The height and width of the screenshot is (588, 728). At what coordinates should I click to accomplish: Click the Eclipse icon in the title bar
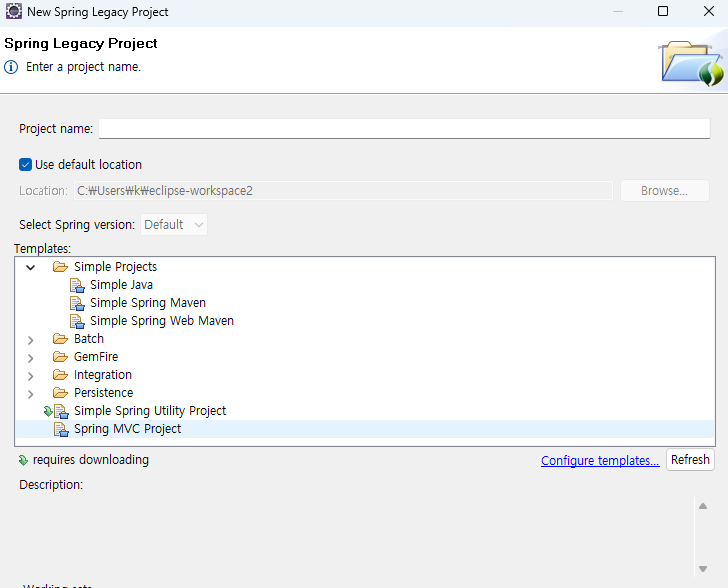tap(13, 11)
